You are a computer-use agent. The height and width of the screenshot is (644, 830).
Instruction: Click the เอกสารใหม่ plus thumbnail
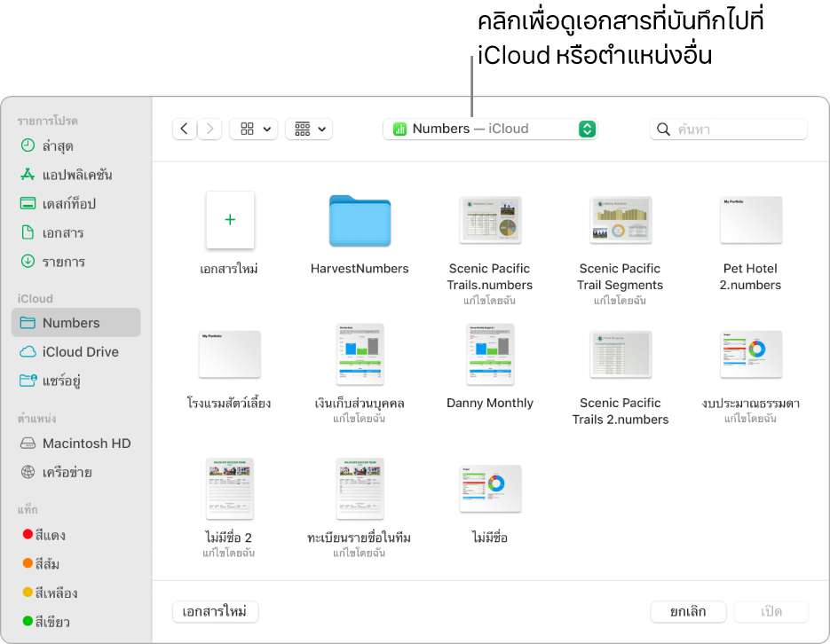(x=230, y=220)
